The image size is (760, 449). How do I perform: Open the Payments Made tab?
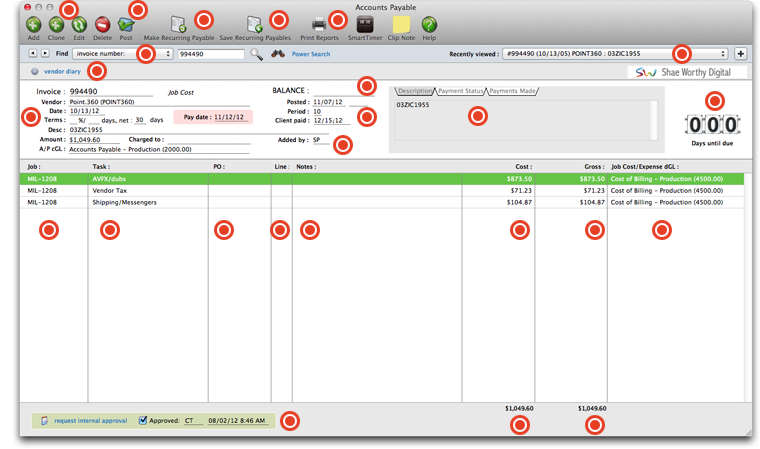[512, 91]
